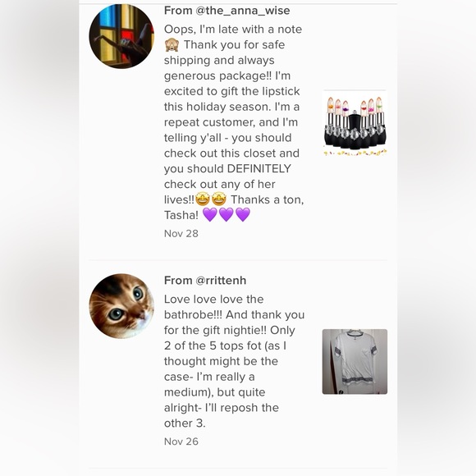This screenshot has width=476, height=476.
Task: Click the 'Tasha!' text in the first note
Action: [x=181, y=215]
